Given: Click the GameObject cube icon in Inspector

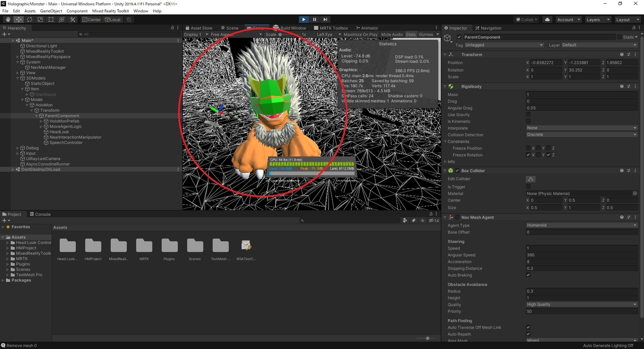Looking at the screenshot, I should coord(449,39).
